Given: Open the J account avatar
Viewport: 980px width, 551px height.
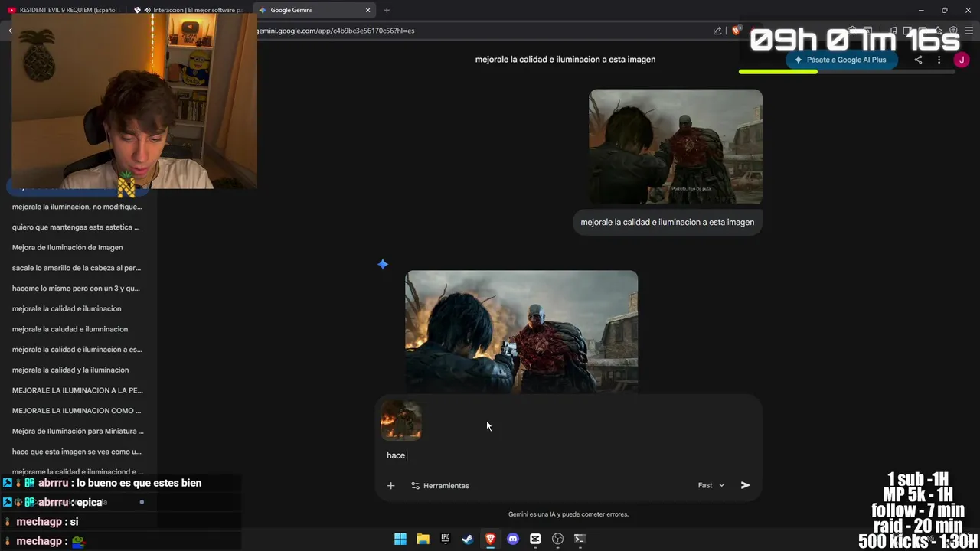Looking at the screenshot, I should [x=962, y=60].
